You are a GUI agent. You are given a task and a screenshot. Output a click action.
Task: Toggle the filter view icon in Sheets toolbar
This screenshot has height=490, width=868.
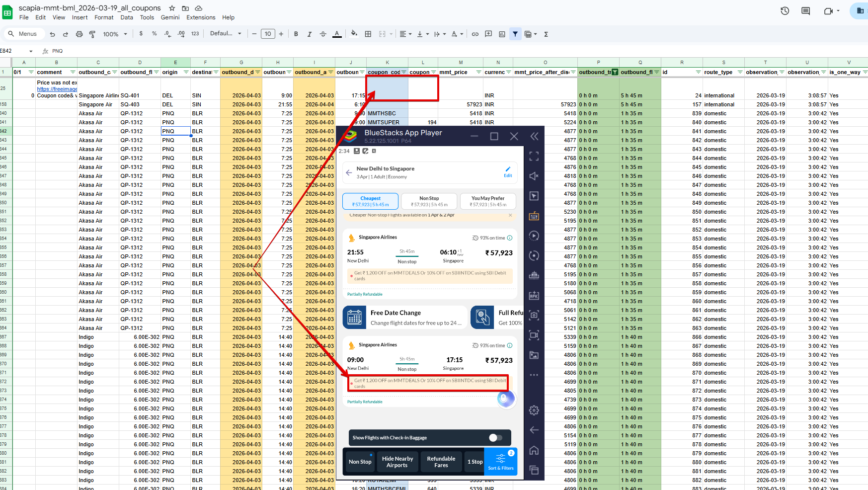515,34
